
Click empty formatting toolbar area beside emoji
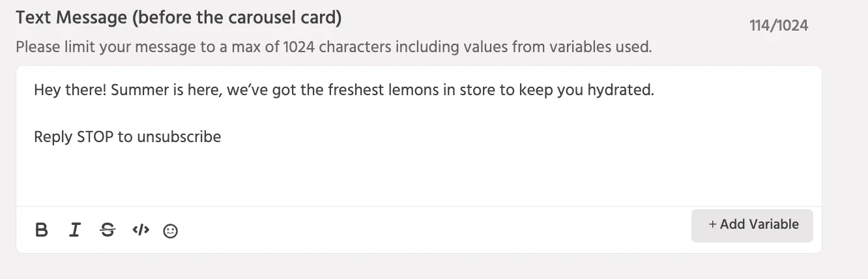430,229
